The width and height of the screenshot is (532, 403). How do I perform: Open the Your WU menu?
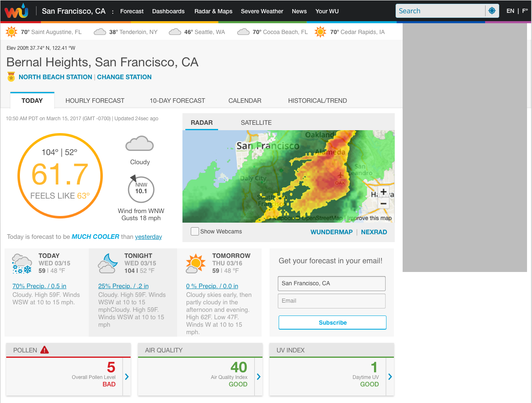pos(327,11)
